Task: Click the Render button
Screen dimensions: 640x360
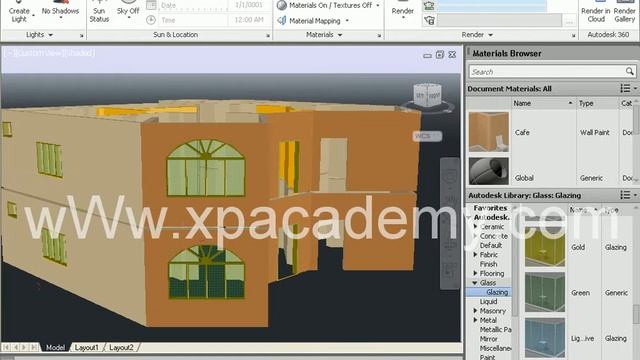Action: tap(402, 11)
